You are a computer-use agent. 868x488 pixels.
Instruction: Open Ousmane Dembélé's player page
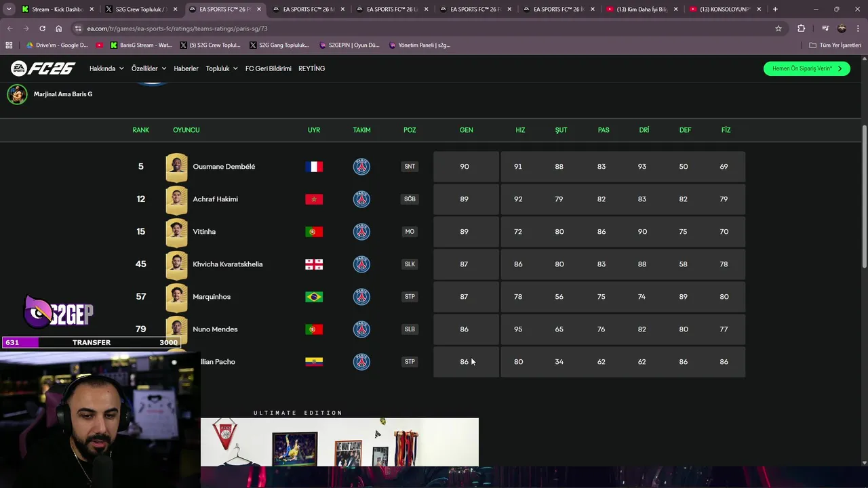(224, 167)
